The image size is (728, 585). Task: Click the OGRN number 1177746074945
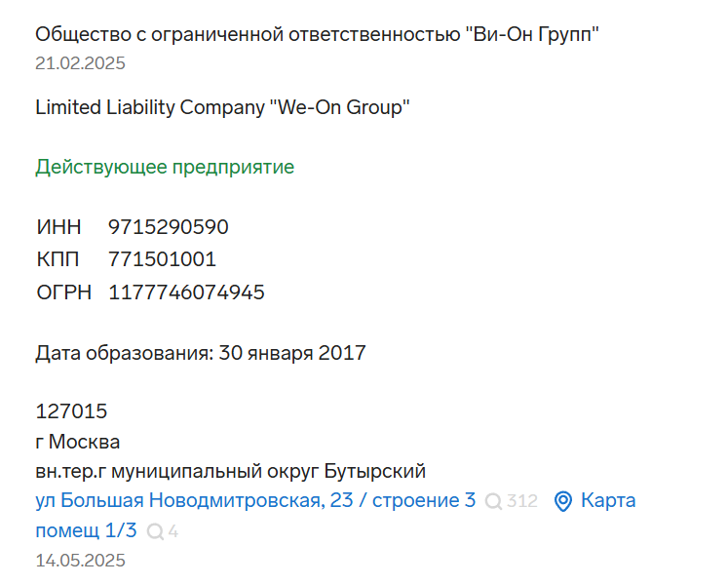186,292
